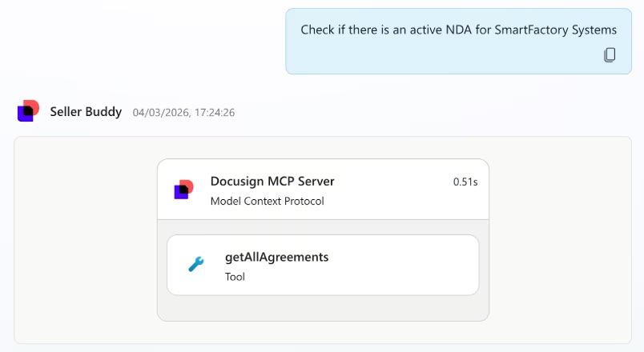Screen dimensions: 644x352
Task: Click the Docusign MCP Server logo icon
Action: point(183,190)
